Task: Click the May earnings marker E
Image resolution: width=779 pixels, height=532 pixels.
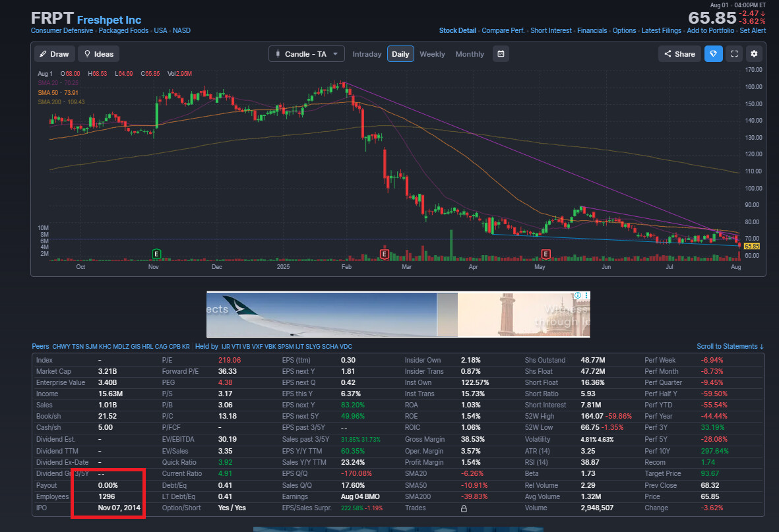Action: (x=545, y=254)
